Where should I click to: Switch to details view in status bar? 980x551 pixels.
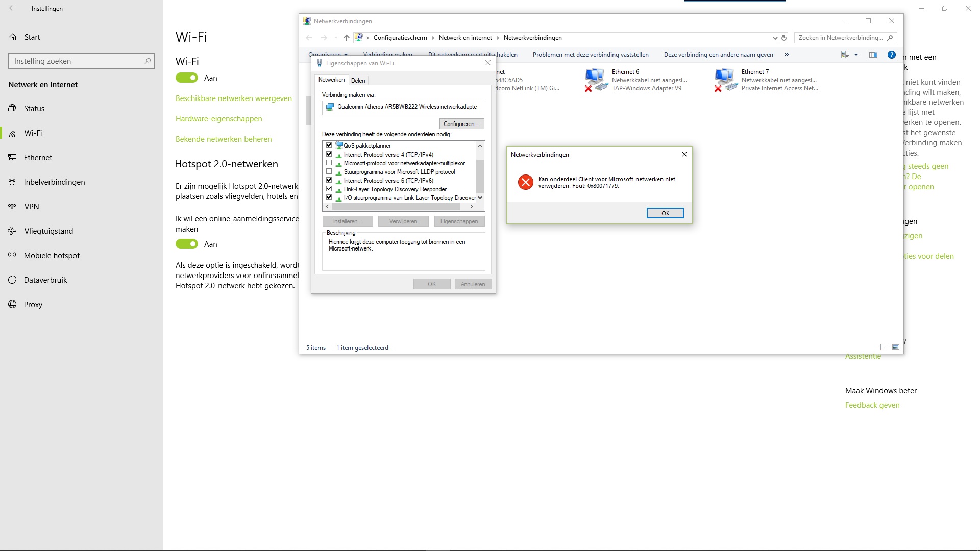pos(885,347)
